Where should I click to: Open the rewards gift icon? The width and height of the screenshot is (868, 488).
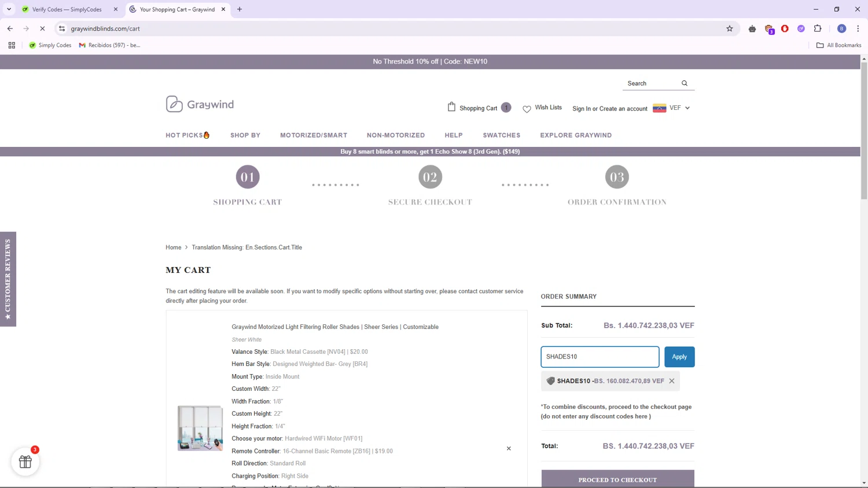25,461
